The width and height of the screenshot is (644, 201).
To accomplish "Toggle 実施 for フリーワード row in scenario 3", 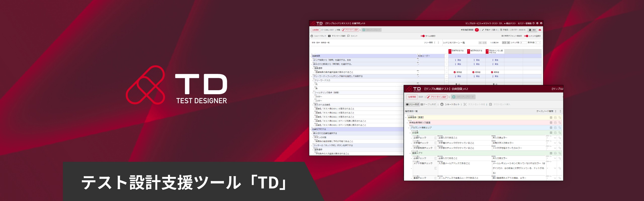I will click(495, 76).
